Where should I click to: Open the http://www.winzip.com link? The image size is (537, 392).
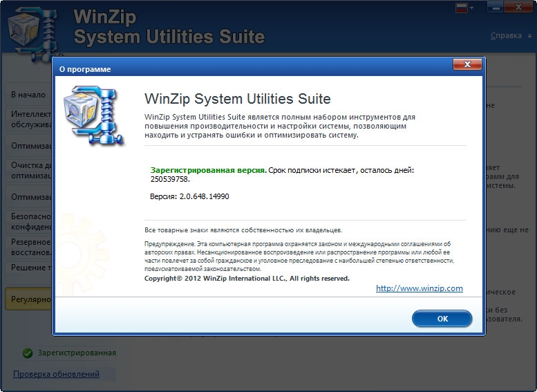point(420,288)
